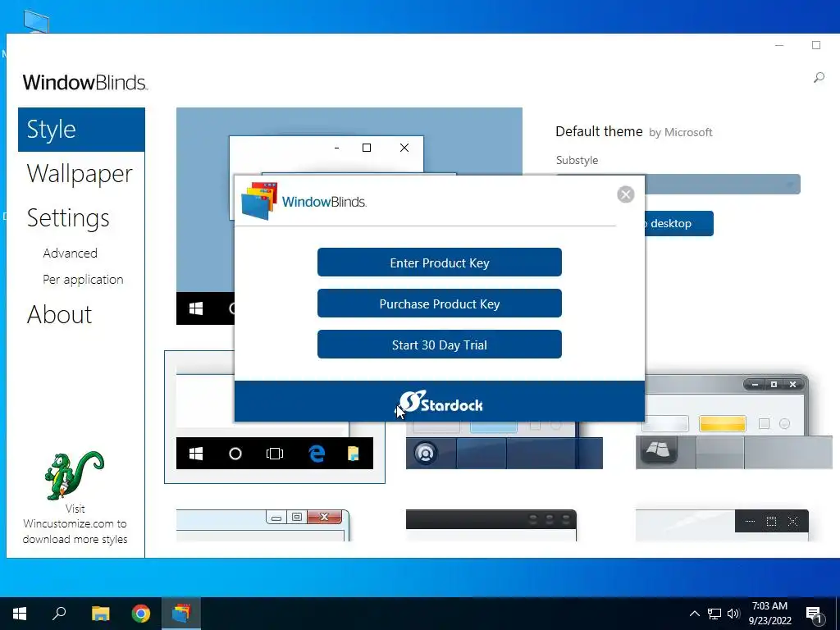The width and height of the screenshot is (840, 630).
Task: Click the apply to desktop button
Action: pyautogui.click(x=678, y=223)
